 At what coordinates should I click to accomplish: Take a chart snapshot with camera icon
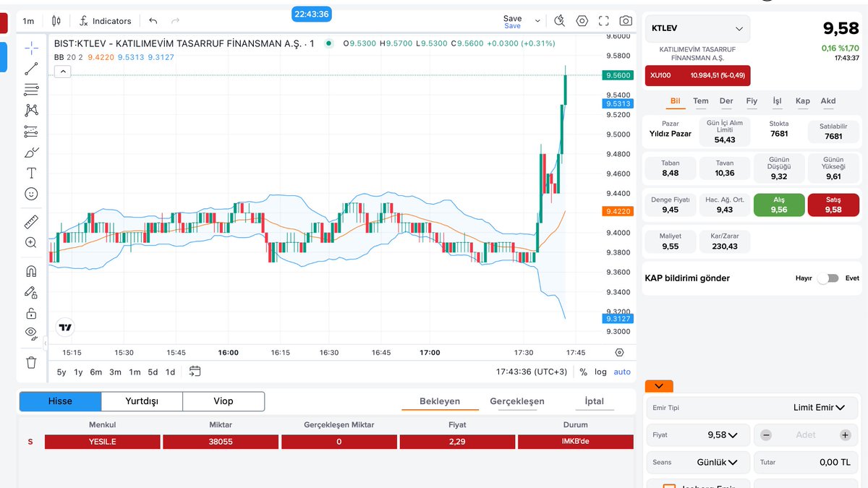point(626,21)
